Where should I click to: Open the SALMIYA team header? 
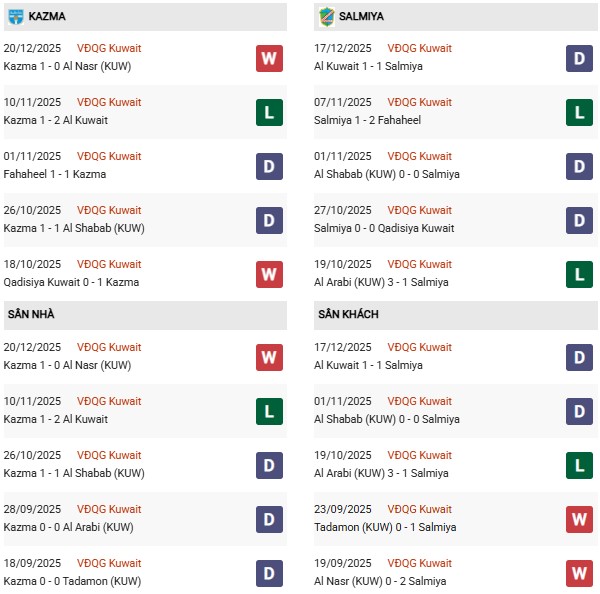coord(361,17)
